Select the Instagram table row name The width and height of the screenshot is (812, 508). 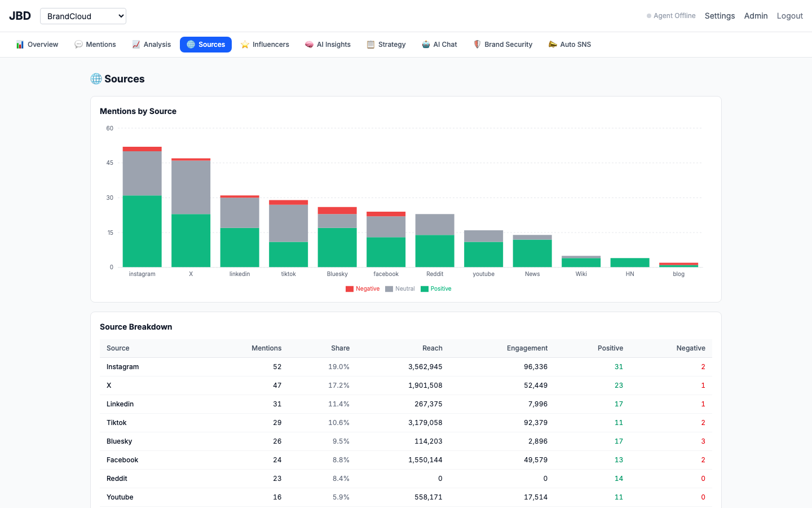122,367
